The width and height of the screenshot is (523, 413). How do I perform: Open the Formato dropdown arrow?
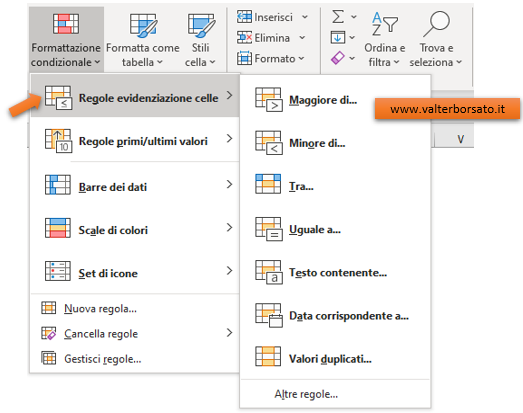point(301,58)
